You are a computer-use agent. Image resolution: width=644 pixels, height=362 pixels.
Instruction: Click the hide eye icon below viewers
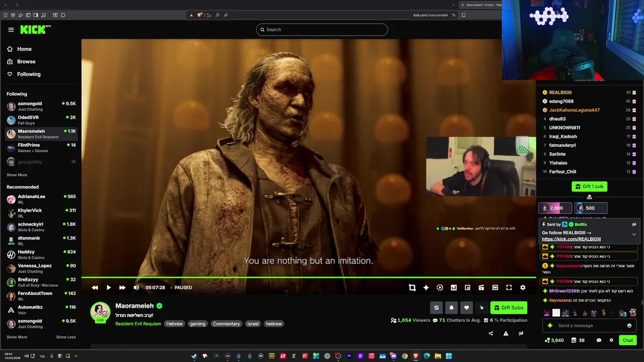(x=521, y=333)
